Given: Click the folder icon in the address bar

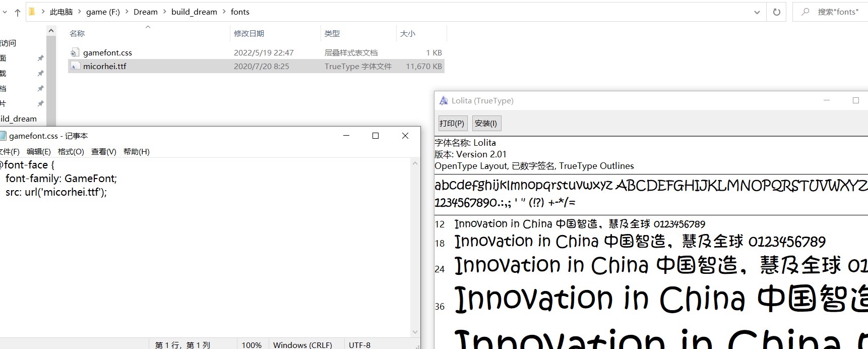Looking at the screenshot, I should (32, 12).
